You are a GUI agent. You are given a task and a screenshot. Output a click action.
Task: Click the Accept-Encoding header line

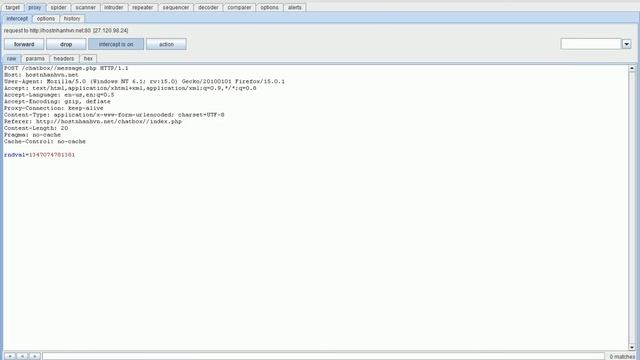(57, 102)
